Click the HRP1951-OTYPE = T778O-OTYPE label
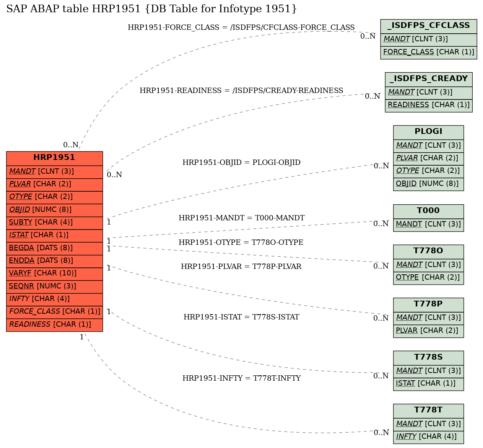The height and width of the screenshot is (448, 483). click(x=241, y=243)
